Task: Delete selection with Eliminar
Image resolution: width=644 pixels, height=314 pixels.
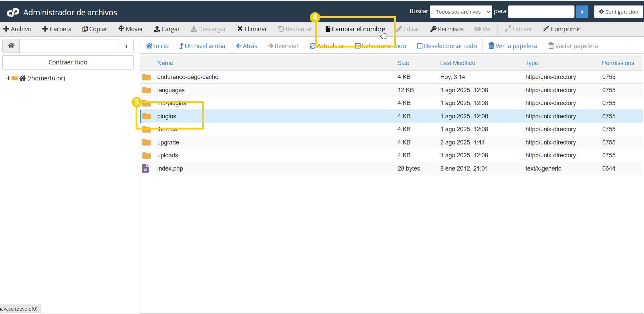Action: [252, 29]
